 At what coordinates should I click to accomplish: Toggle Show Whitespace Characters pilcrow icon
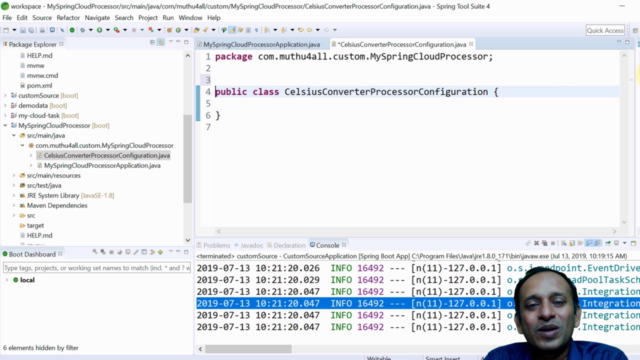point(256,30)
